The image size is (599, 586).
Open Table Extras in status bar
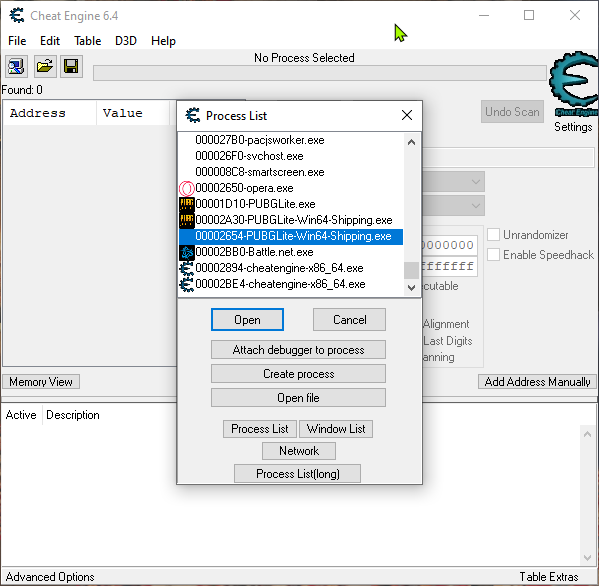(549, 577)
